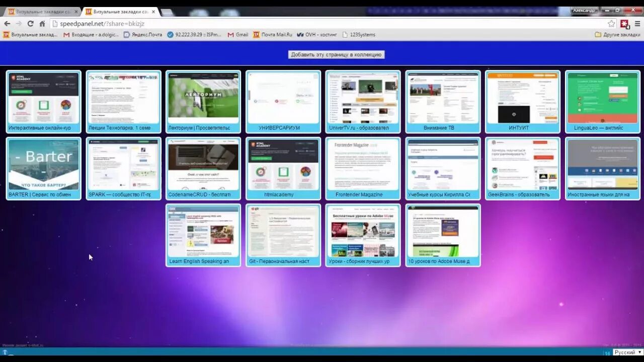Open the Русский language dropdown
The width and height of the screenshot is (644, 362).
(628, 352)
